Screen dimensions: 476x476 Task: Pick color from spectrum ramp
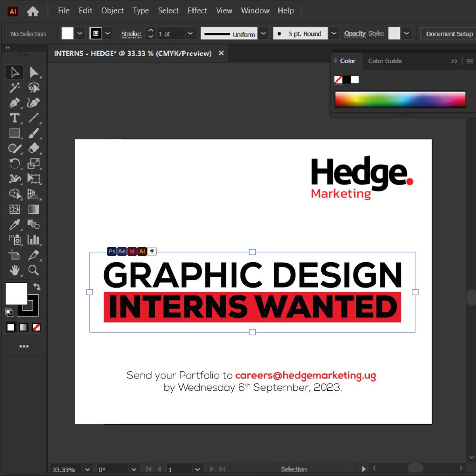click(x=400, y=100)
